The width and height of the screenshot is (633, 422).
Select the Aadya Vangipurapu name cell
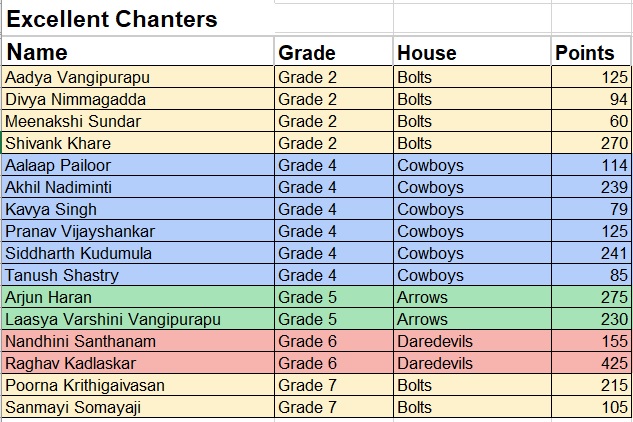point(138,77)
